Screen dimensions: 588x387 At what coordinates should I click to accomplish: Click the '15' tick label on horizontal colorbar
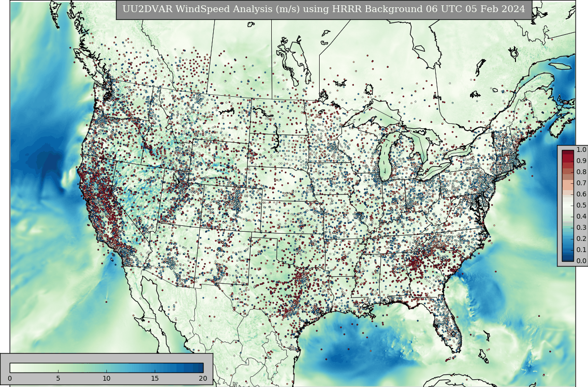click(155, 378)
